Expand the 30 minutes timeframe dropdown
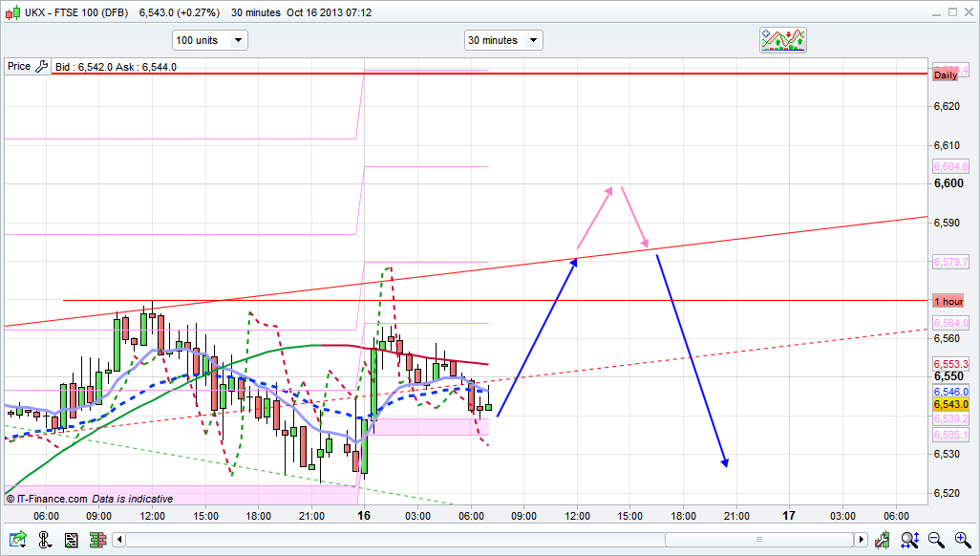Screen dimensions: 980x556 [502, 40]
